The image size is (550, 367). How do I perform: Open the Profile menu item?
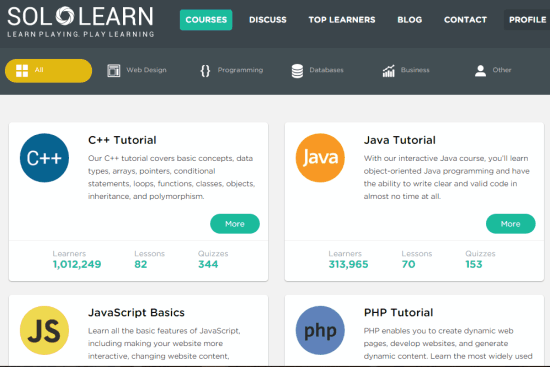[527, 20]
